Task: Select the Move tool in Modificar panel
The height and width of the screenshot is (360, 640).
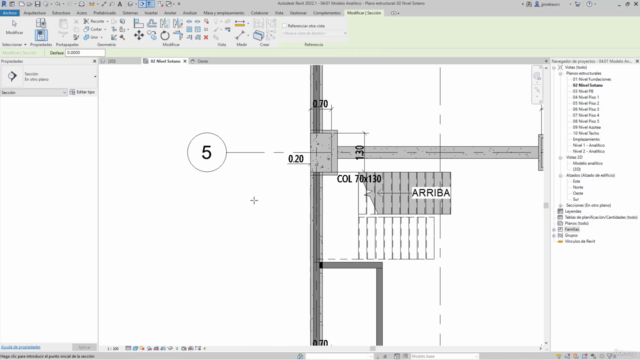Action: pos(139,36)
